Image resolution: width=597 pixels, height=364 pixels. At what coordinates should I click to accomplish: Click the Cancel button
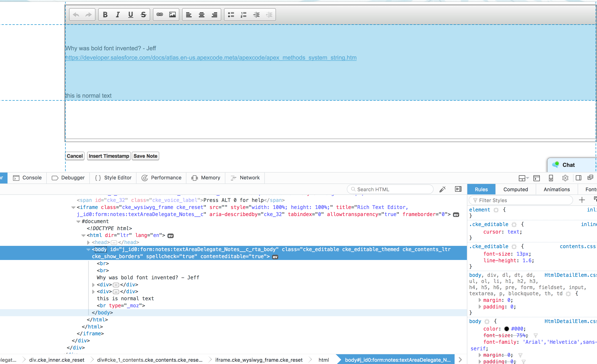75,156
